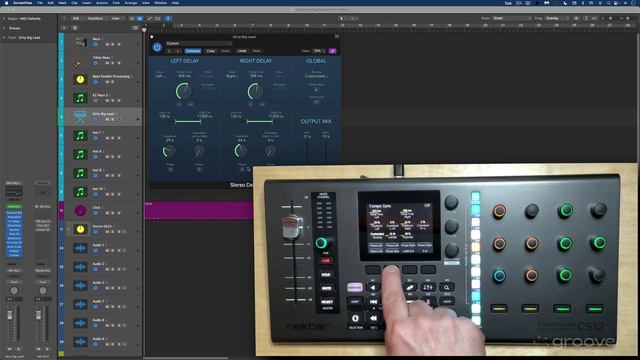
Task: Click the Paste button in plug-in header
Action: [x=225, y=51]
